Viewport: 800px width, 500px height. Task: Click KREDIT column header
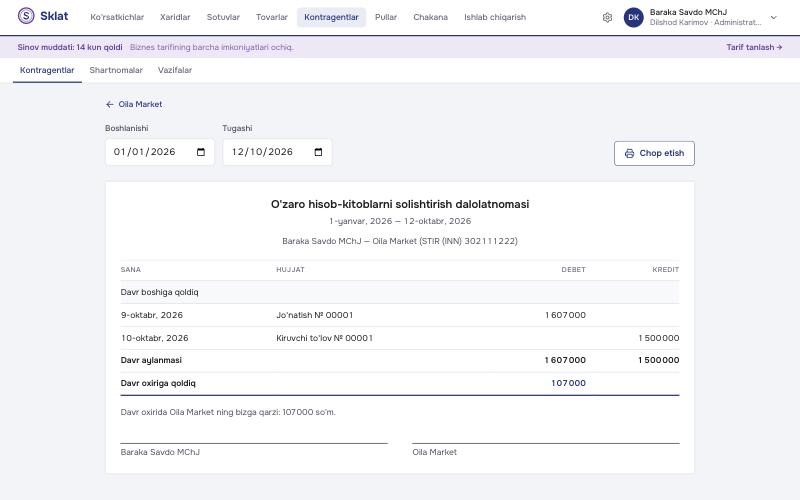pyautogui.click(x=665, y=269)
